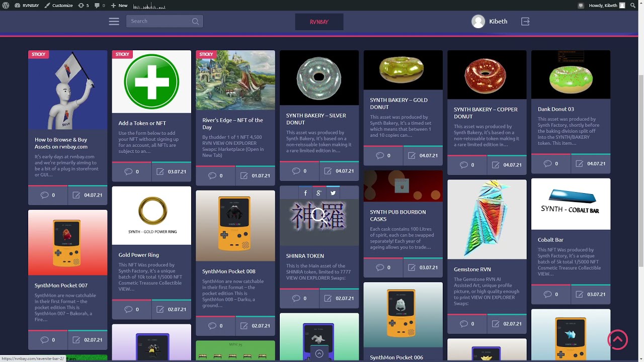This screenshot has height=362, width=644.
Task: Open Kibeth's round avatar in site header
Action: click(x=478, y=21)
